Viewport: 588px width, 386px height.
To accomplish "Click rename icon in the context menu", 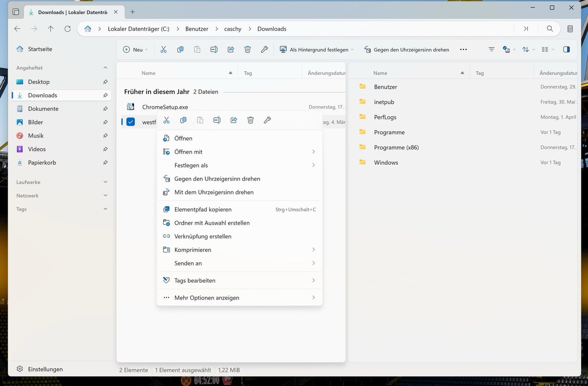I will (x=217, y=120).
